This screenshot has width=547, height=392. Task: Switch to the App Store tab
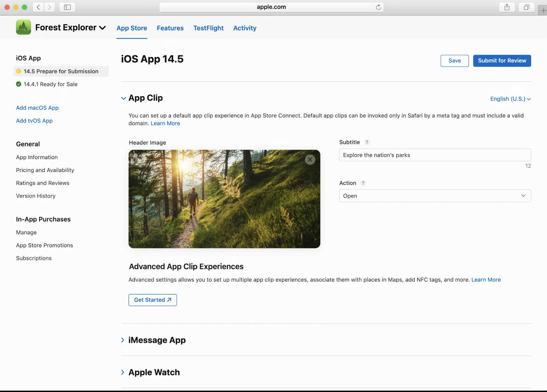click(x=132, y=28)
